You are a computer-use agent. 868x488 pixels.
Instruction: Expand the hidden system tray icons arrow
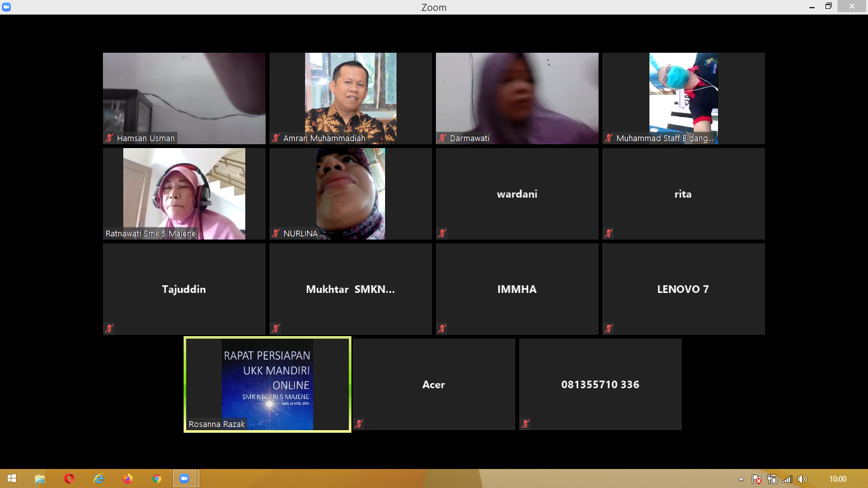click(741, 479)
